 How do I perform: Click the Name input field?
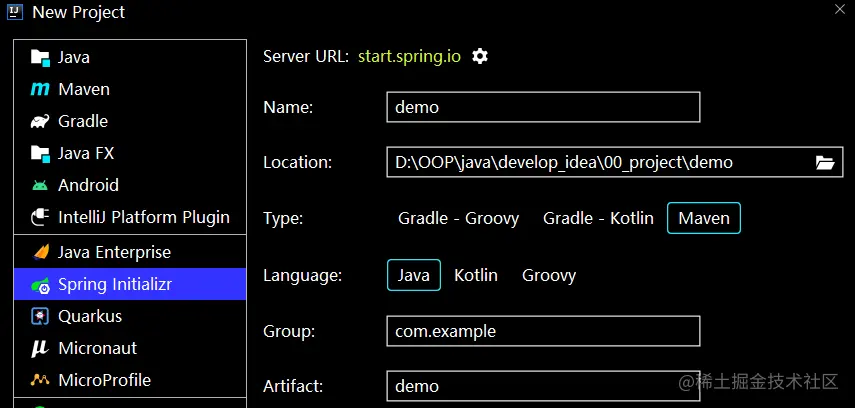tap(543, 107)
